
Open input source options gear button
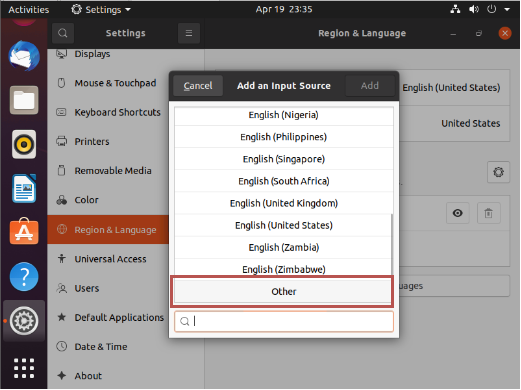(498, 172)
